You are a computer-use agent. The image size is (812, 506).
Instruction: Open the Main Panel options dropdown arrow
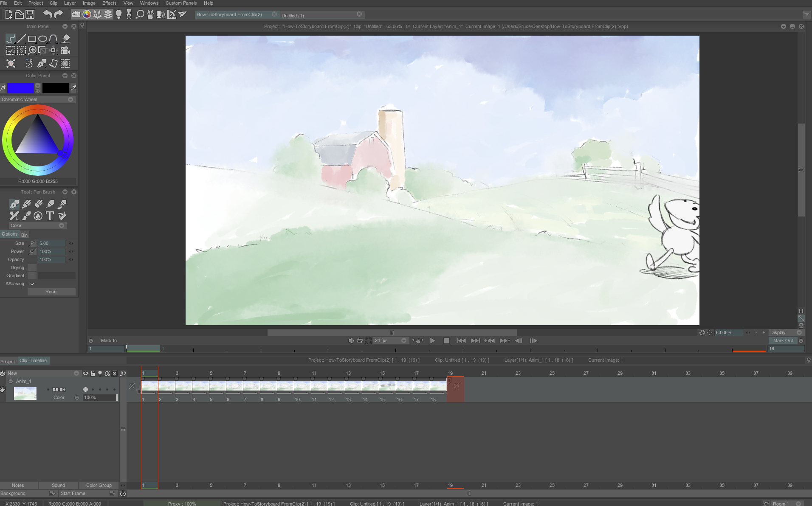(65, 26)
